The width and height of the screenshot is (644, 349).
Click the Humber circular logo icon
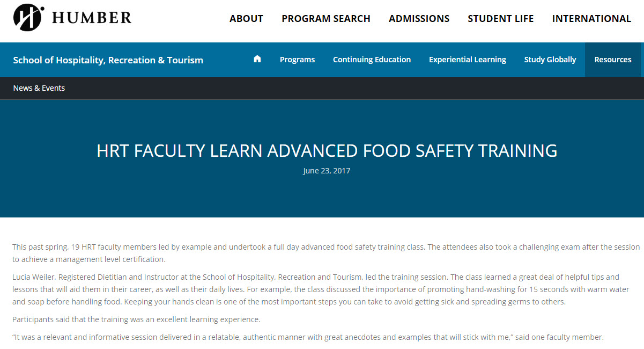click(x=29, y=18)
